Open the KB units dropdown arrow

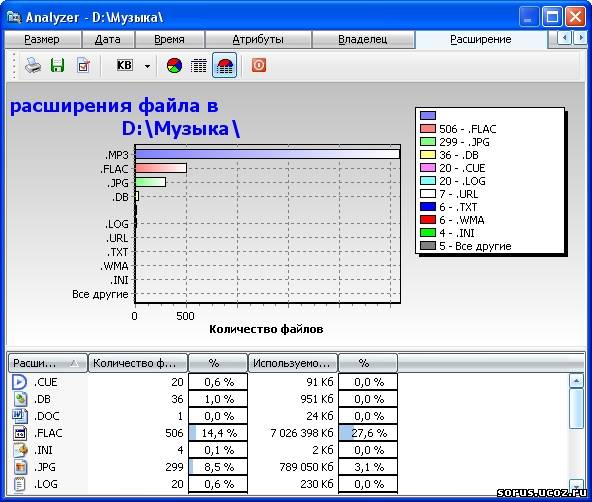(x=147, y=66)
